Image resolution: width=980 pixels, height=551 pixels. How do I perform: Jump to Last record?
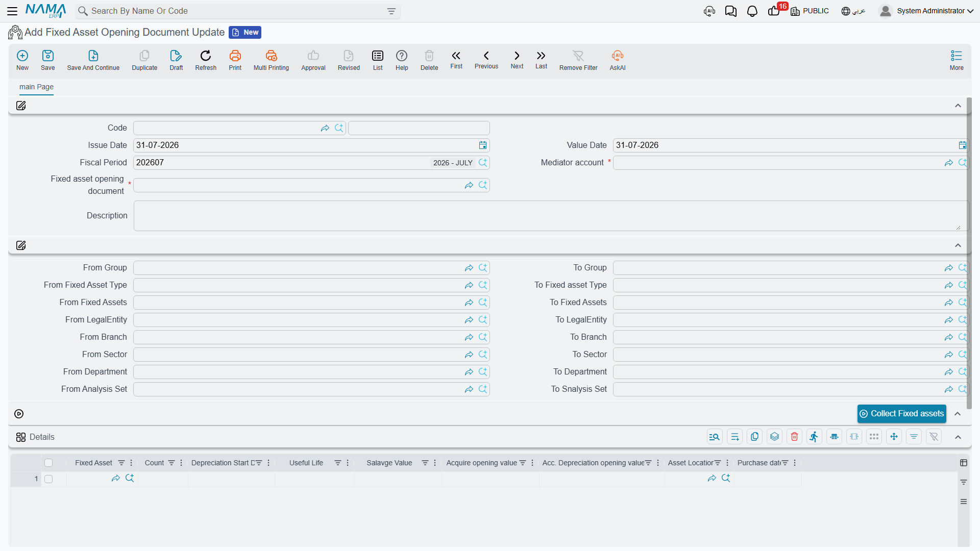pyautogui.click(x=541, y=59)
